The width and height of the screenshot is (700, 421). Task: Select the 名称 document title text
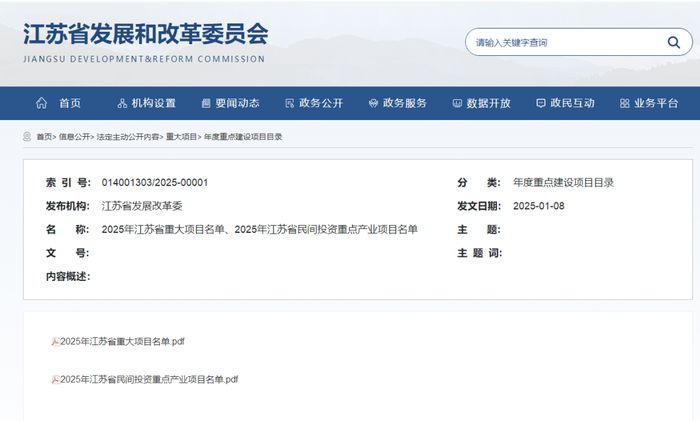(x=259, y=229)
